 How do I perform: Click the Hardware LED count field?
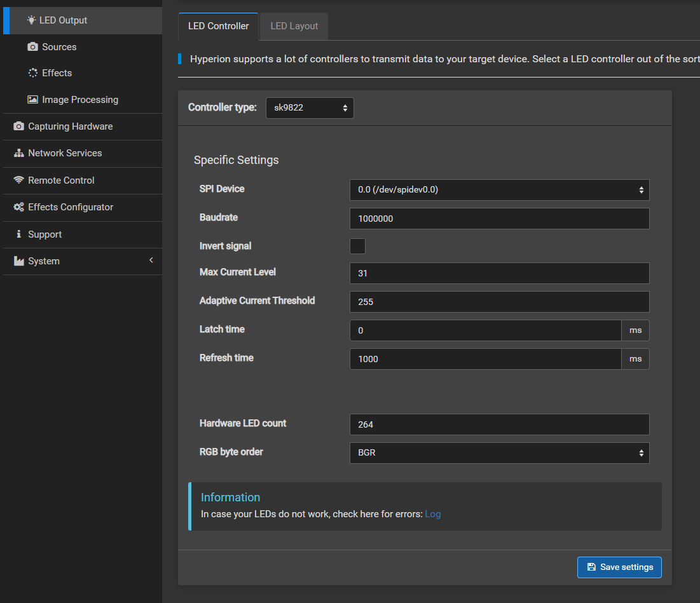[499, 424]
